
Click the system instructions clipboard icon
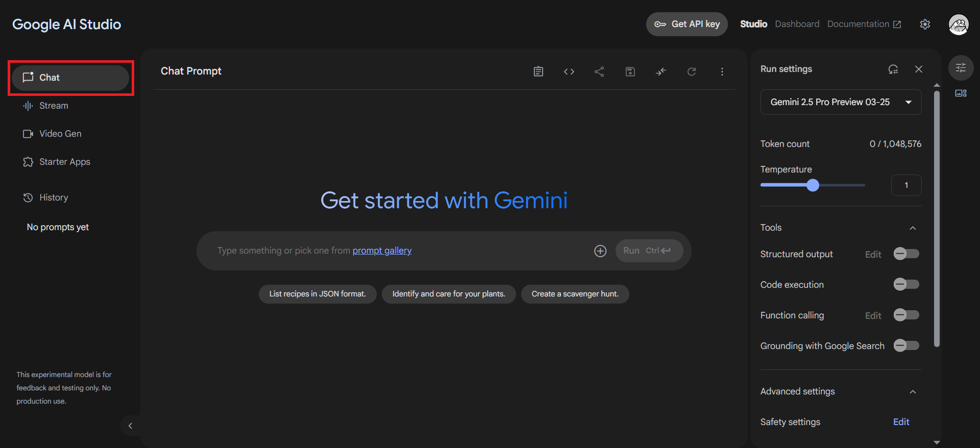click(x=538, y=71)
